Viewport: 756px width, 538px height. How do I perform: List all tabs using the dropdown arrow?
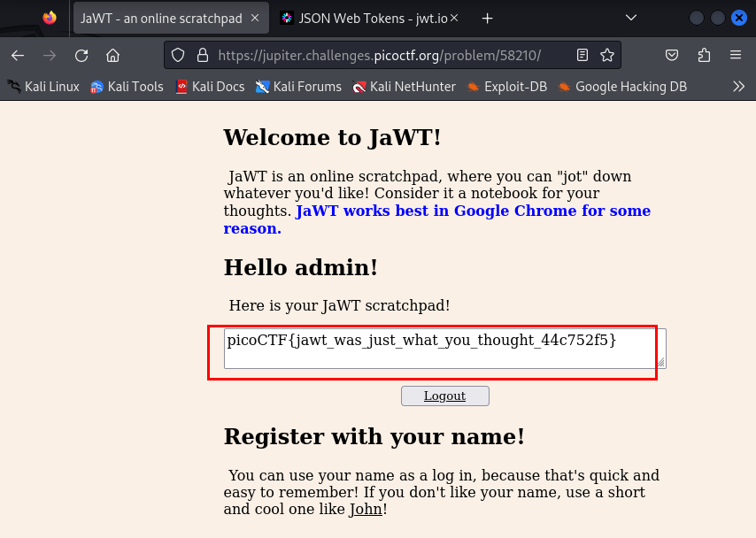pyautogui.click(x=630, y=19)
